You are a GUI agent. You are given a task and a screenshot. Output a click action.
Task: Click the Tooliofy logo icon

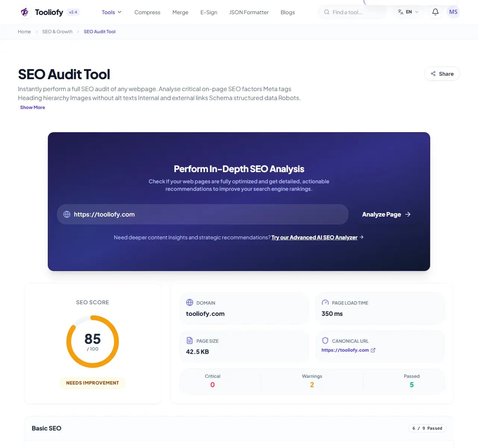coord(25,12)
